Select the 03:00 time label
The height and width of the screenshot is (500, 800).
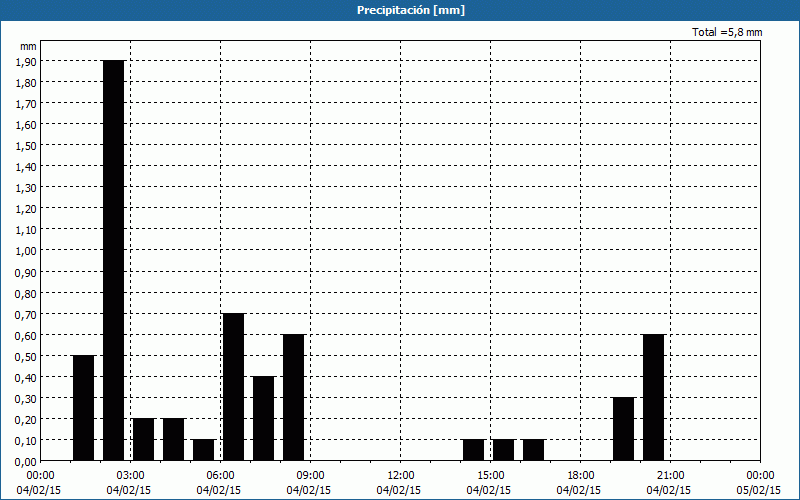coord(130,476)
